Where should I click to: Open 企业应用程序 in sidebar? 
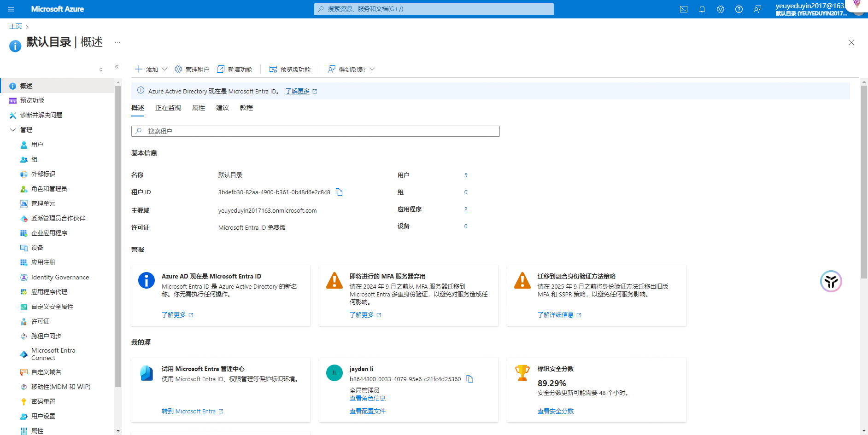point(49,233)
